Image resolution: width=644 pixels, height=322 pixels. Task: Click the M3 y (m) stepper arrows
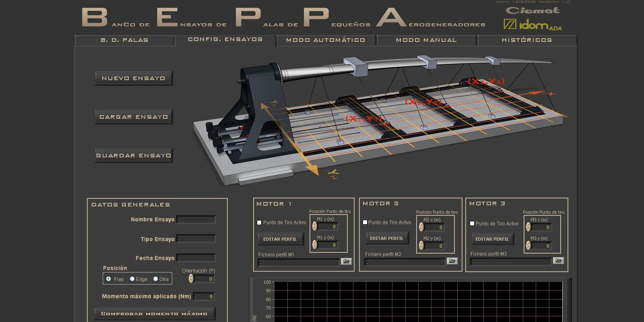[x=528, y=246]
